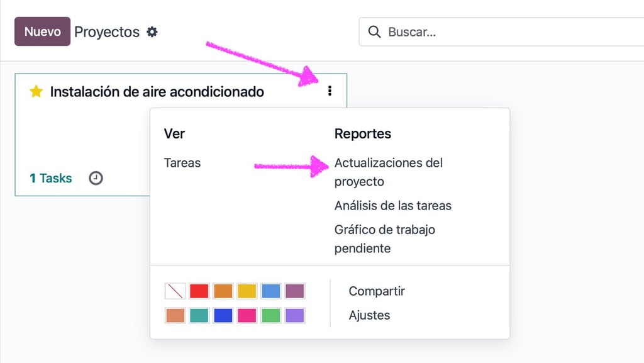
Task: Click the Proyectos breadcrumb title
Action: pyautogui.click(x=107, y=32)
